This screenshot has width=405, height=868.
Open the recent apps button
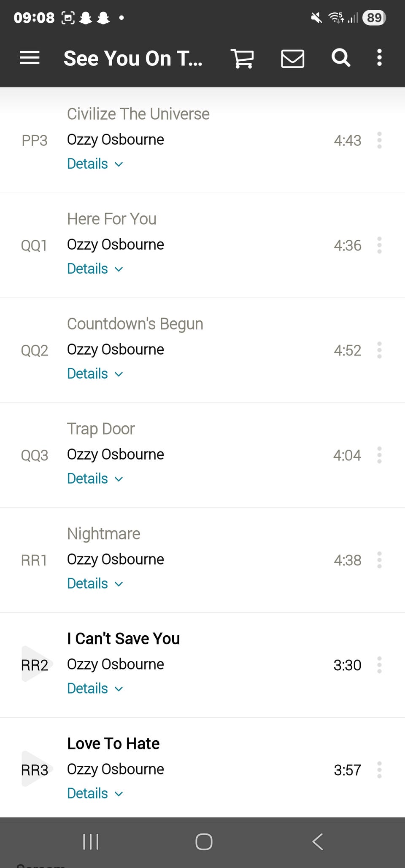[91, 842]
